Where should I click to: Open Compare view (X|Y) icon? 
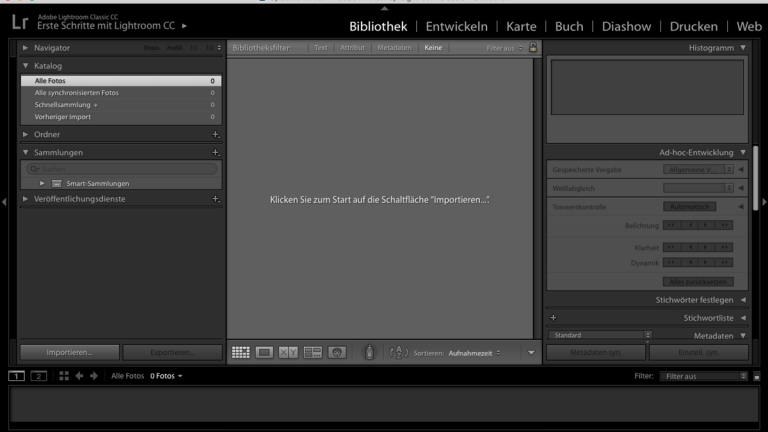tap(289, 352)
